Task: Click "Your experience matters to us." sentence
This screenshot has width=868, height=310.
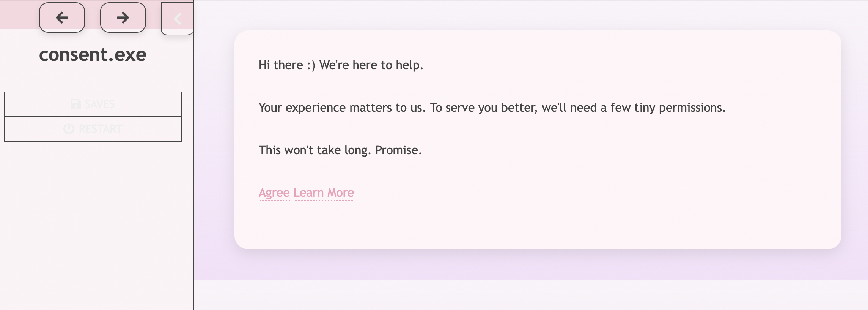Action: tap(342, 108)
